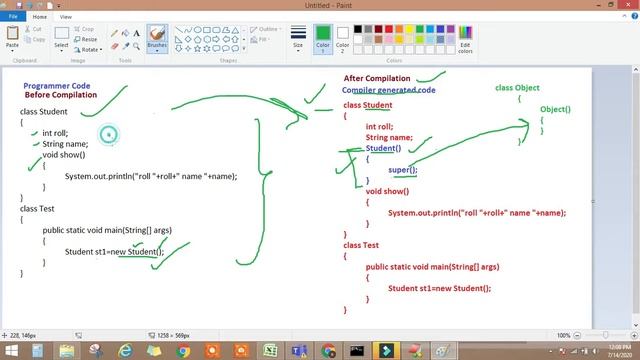Open Microsoft Teams from the taskbar
This screenshot has height=360, width=640.
pyautogui.click(x=299, y=351)
